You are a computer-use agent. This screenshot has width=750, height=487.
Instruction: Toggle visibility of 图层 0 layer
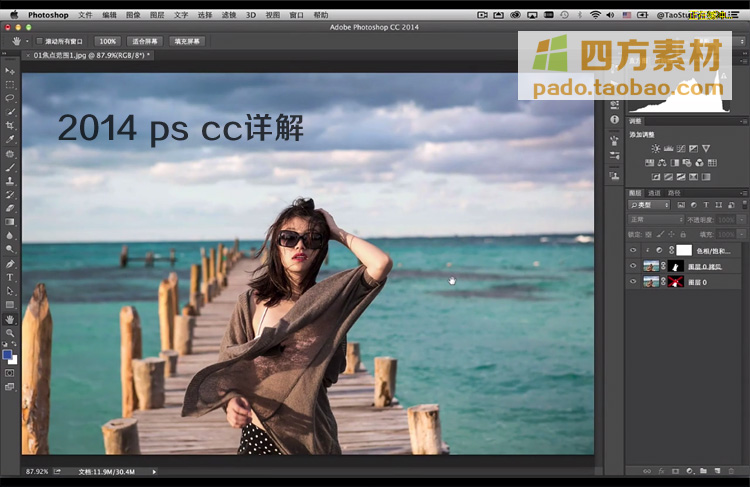(x=633, y=282)
